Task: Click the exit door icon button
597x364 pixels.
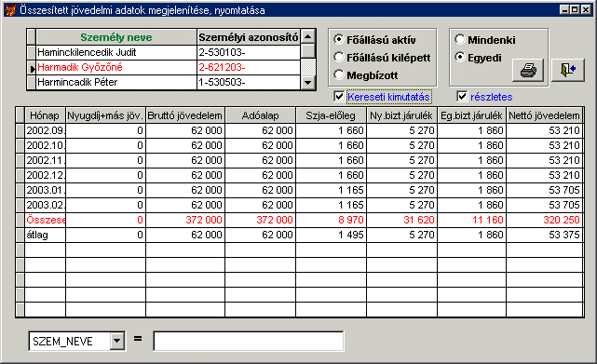Action: pyautogui.click(x=568, y=70)
